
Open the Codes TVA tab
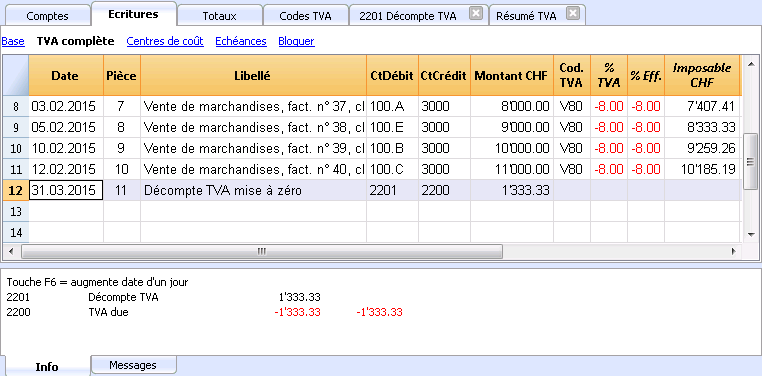pos(306,16)
